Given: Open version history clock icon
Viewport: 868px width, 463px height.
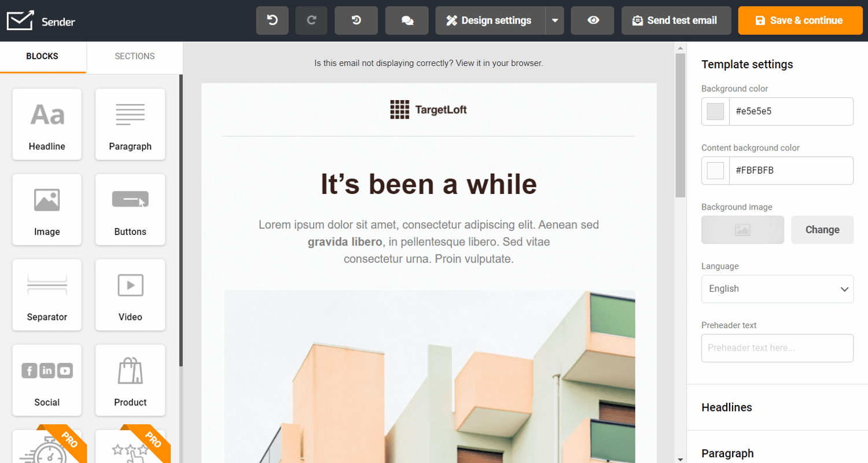Looking at the screenshot, I should [x=356, y=21].
